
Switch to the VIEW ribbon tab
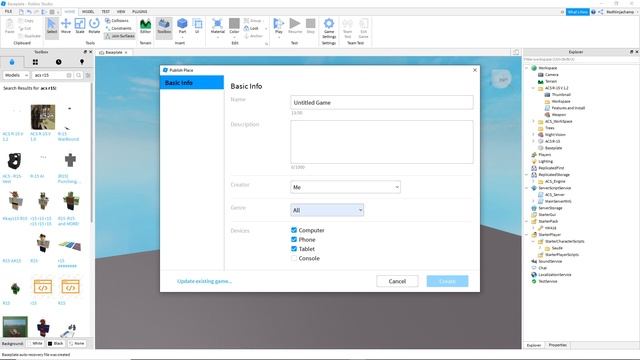point(121,12)
